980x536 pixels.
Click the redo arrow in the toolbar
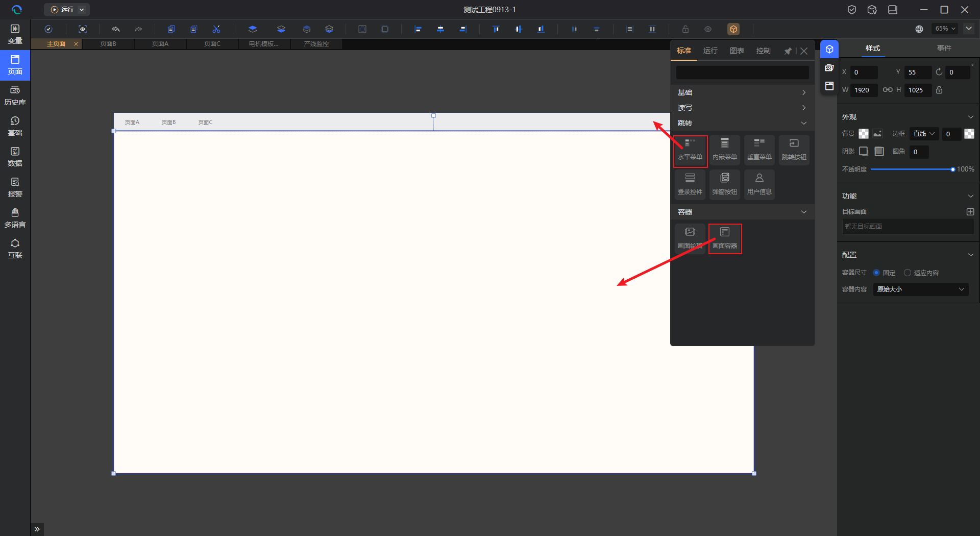[138, 29]
